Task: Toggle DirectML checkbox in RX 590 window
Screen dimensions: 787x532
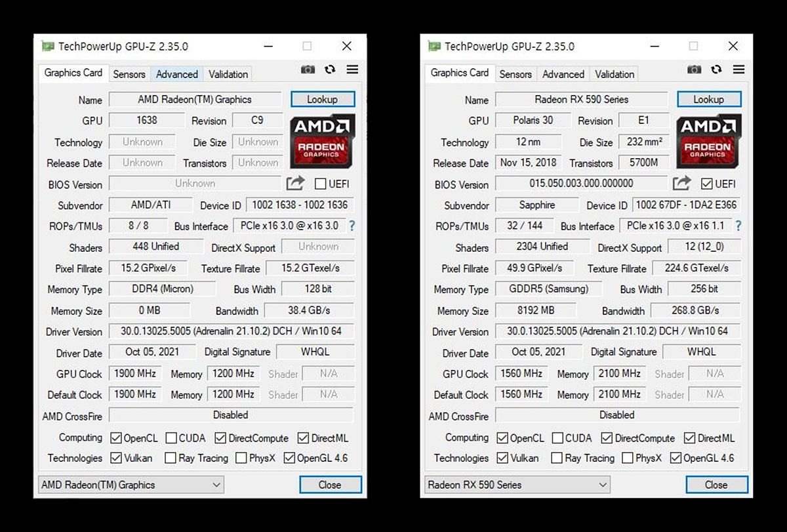Action: (689, 438)
